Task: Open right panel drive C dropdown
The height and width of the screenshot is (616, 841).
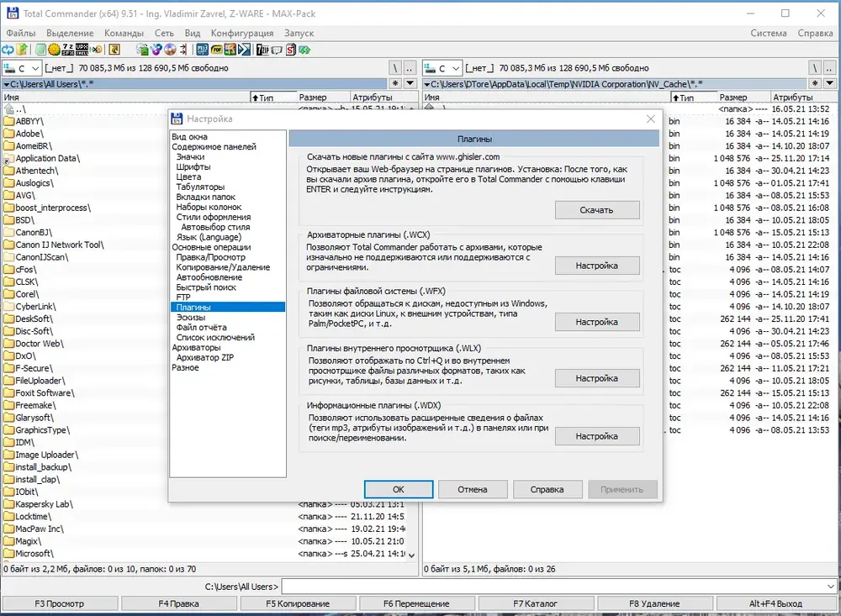Action: click(x=442, y=68)
